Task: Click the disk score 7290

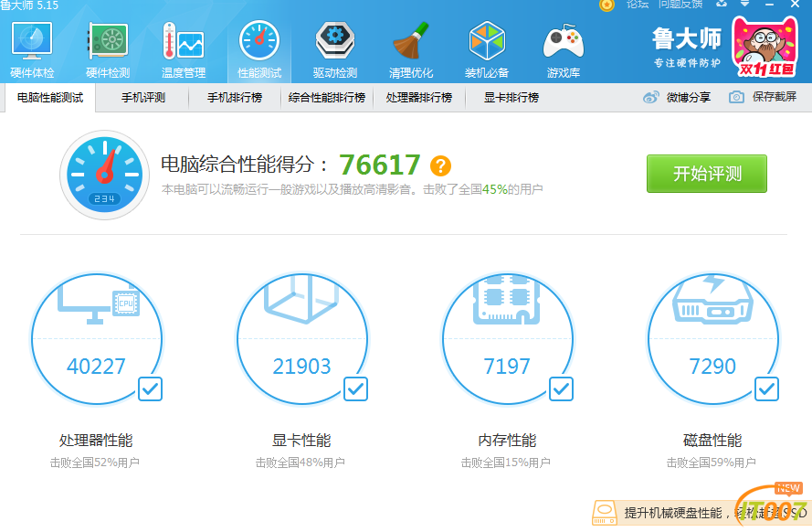Action: (x=712, y=367)
